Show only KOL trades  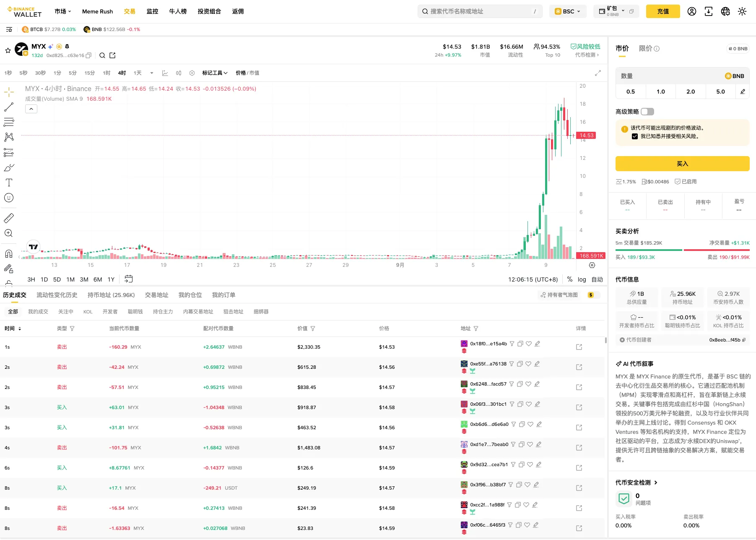[88, 312]
